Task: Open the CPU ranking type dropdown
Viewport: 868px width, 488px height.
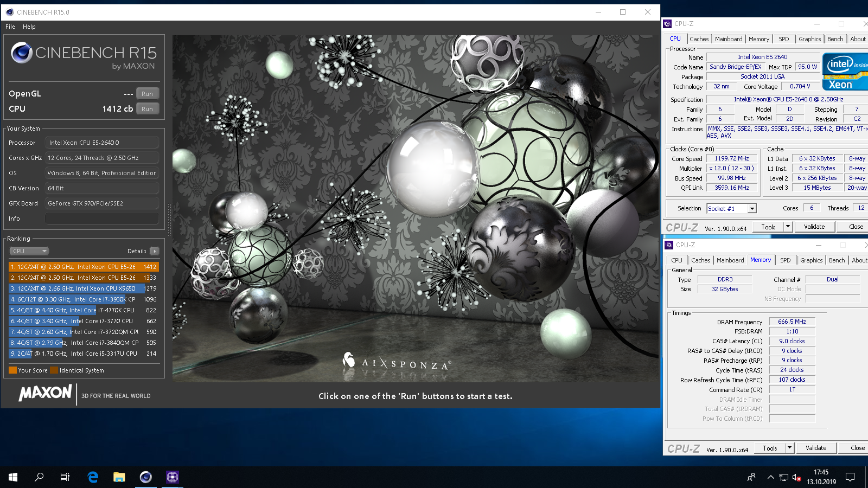Action: (x=29, y=251)
